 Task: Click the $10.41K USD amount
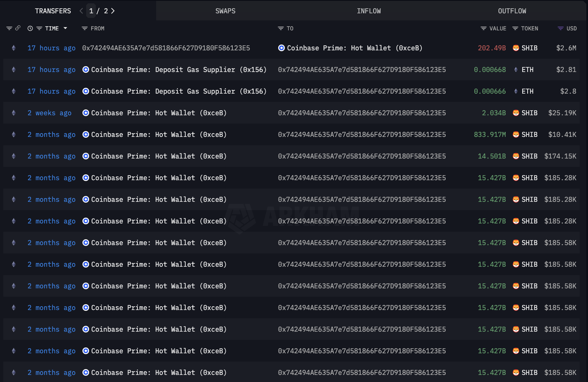[x=562, y=134]
